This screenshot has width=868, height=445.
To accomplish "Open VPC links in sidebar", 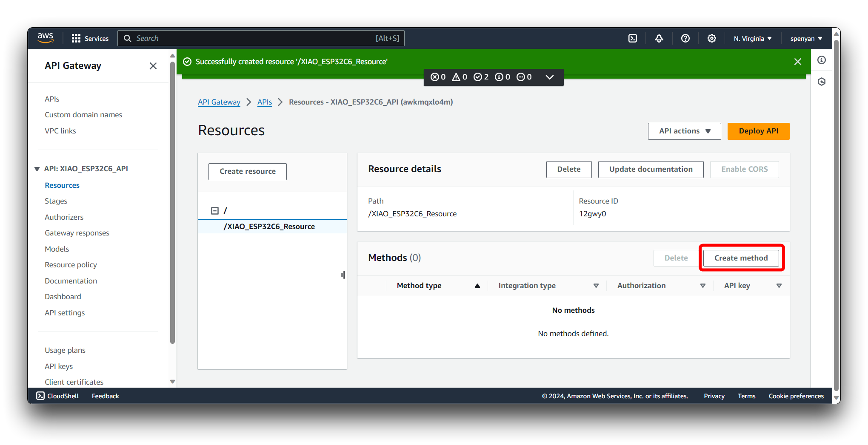I will click(x=60, y=131).
